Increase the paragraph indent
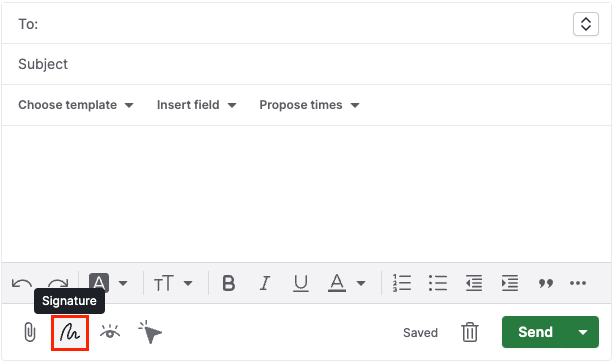 click(x=509, y=283)
